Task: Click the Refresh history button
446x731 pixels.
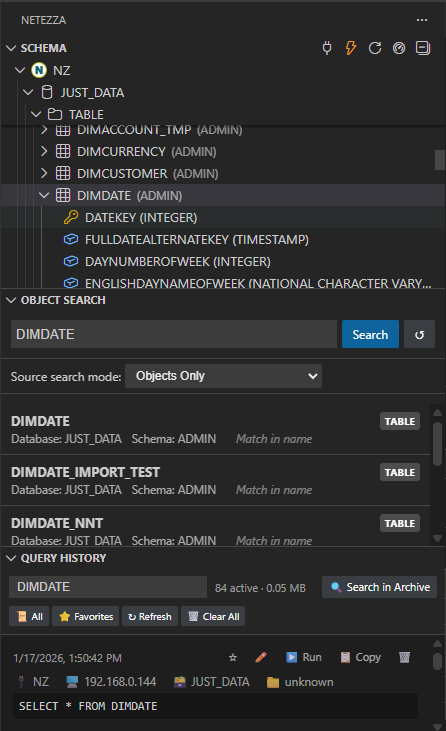Action: click(150, 616)
